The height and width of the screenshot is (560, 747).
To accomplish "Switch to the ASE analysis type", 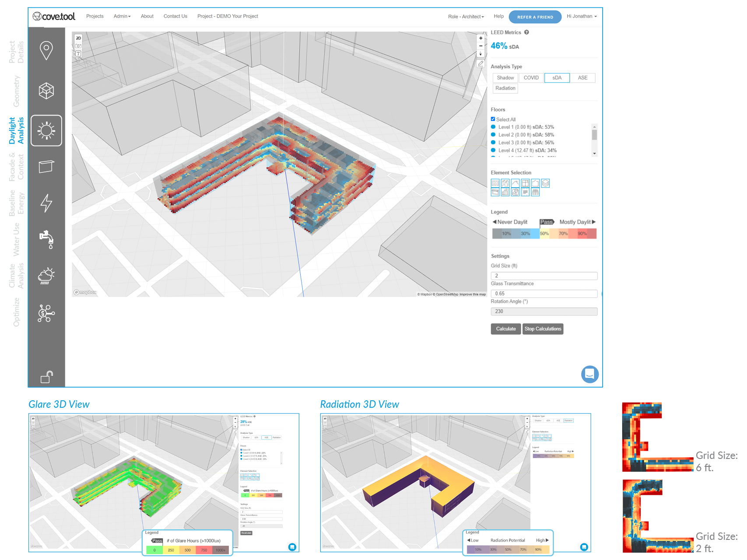I will pos(582,78).
